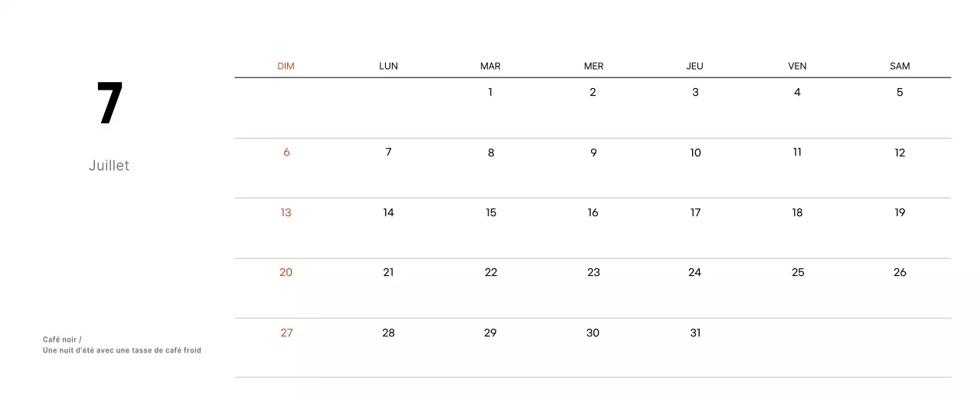Click the MER column header
Screen dimensions: 980x400
coord(593,66)
